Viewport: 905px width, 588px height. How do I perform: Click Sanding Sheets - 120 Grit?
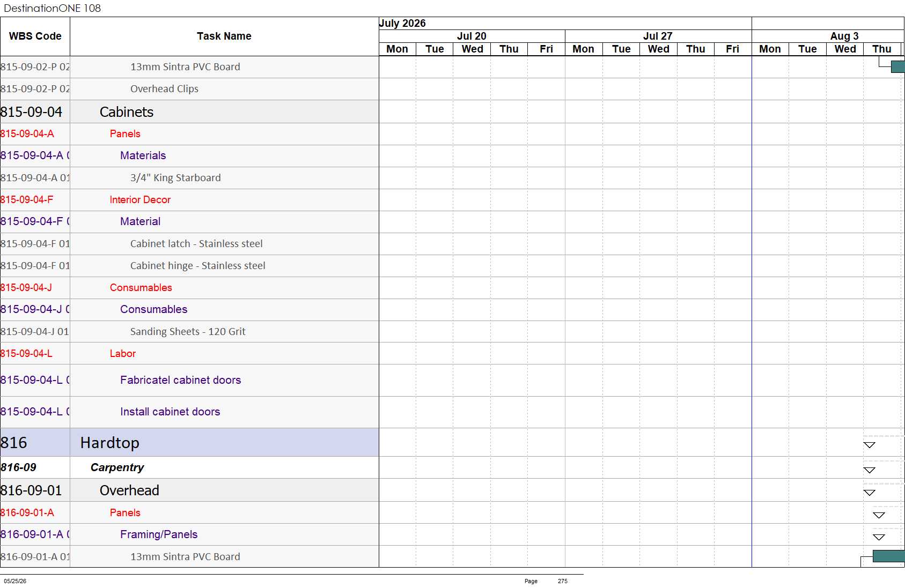188,331
